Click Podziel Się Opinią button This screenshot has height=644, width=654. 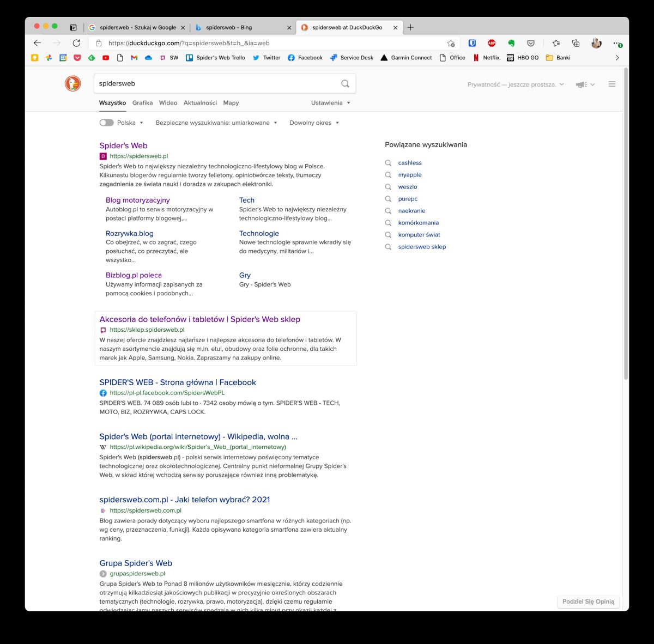588,602
